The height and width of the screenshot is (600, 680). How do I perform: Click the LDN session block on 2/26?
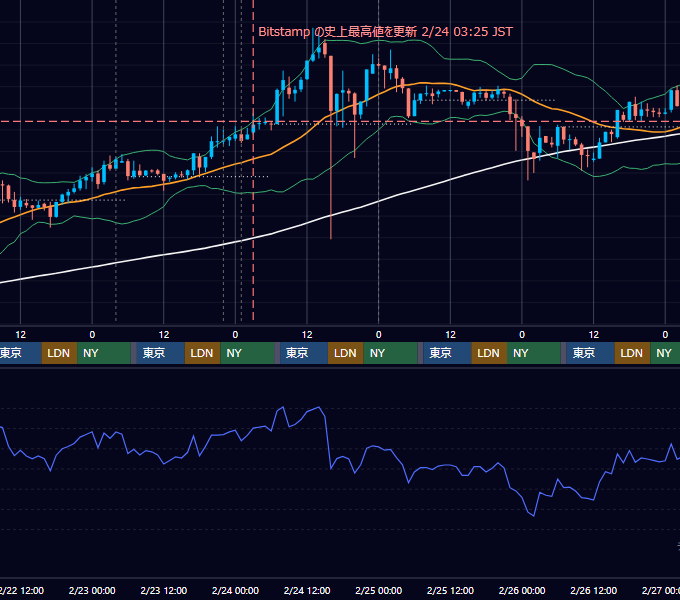click(632, 353)
